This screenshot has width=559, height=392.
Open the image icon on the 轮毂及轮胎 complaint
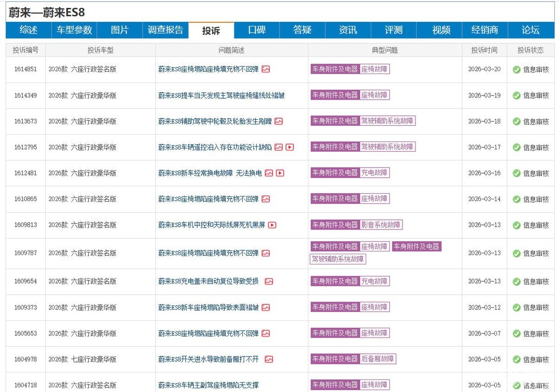(279, 122)
